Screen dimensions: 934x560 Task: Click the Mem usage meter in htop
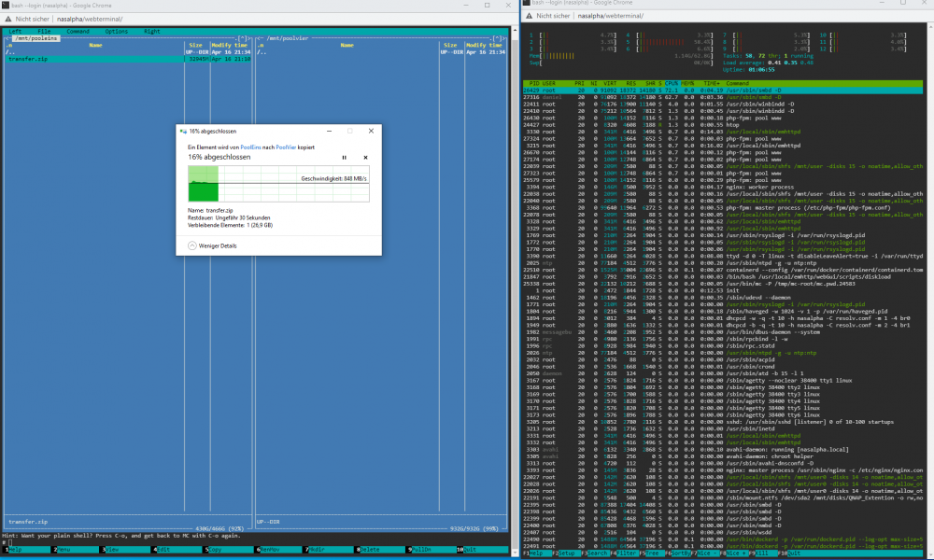point(621,56)
